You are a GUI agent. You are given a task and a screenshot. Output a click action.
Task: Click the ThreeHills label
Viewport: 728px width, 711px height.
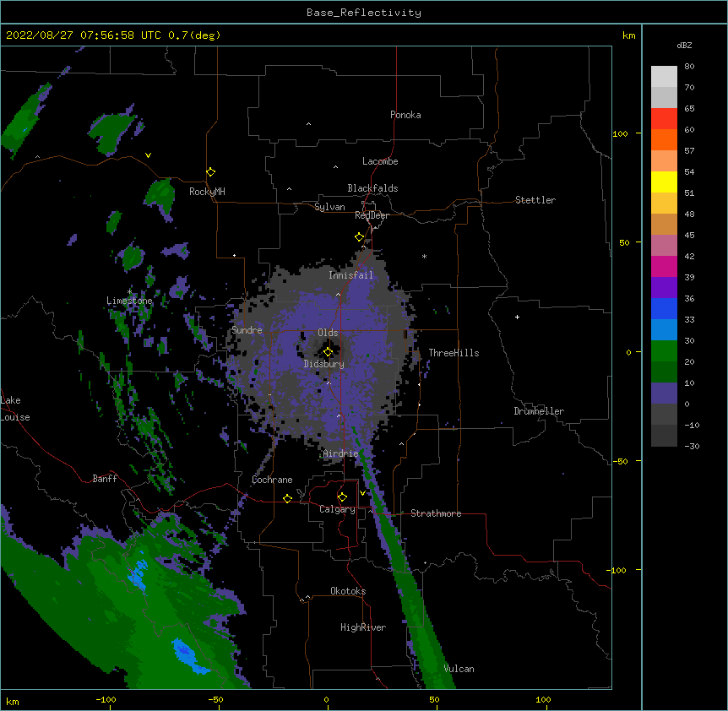[x=454, y=353]
